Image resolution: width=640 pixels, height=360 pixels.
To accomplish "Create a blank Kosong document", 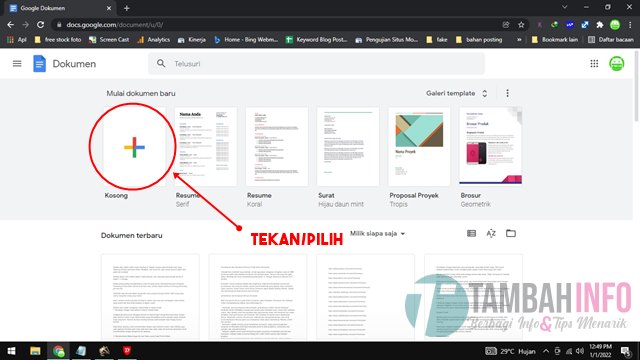I will tap(134, 147).
